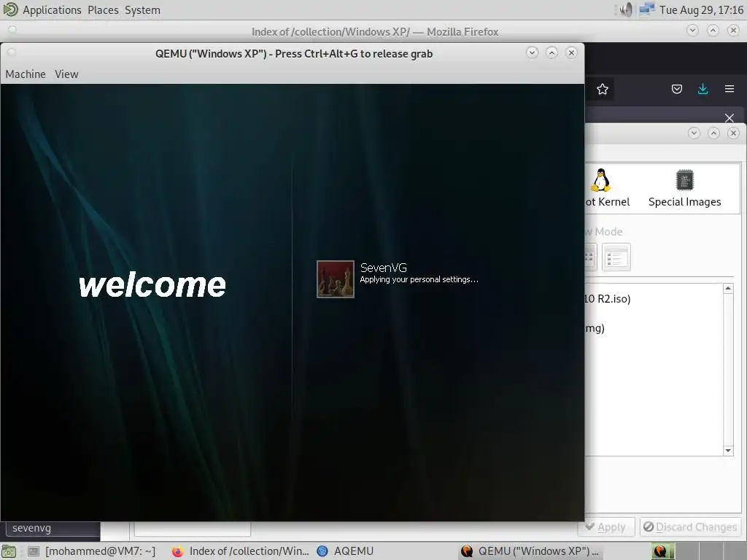Click the MATE logo icon in top panel
Image resolution: width=747 pixels, height=560 pixels.
click(x=10, y=9)
